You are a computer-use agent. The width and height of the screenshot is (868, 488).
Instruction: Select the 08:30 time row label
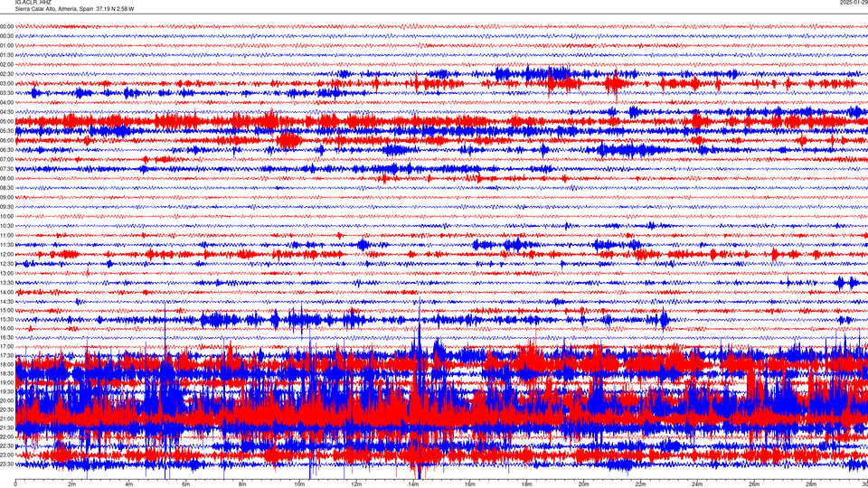point(6,188)
